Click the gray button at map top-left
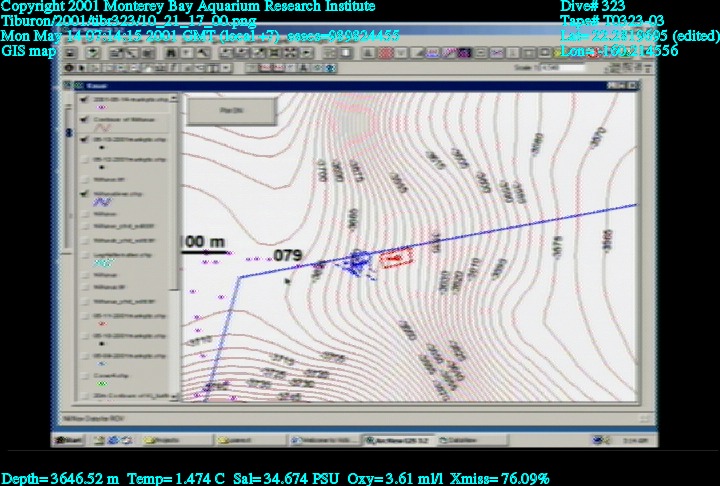Screen dimensions: 720x486 click(216, 108)
